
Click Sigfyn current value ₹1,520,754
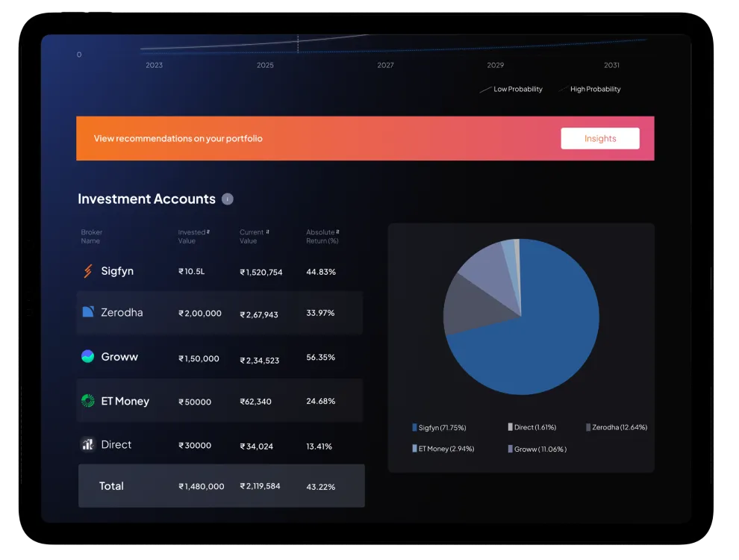(x=261, y=273)
